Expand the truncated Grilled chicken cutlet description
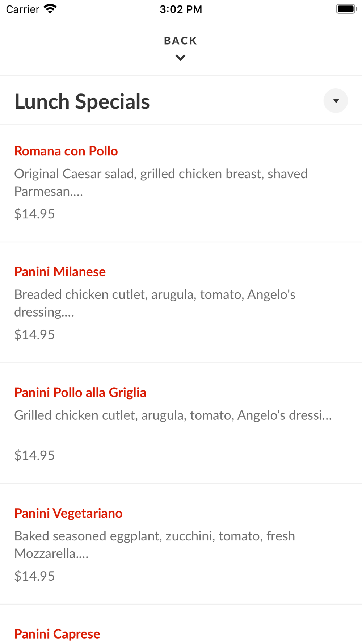This screenshot has height=644, width=362. tap(173, 415)
